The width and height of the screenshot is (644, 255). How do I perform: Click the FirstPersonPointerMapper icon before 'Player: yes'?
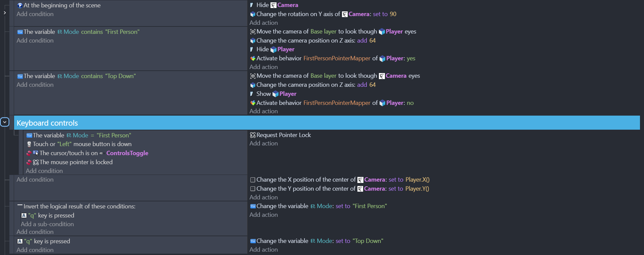pos(253,58)
